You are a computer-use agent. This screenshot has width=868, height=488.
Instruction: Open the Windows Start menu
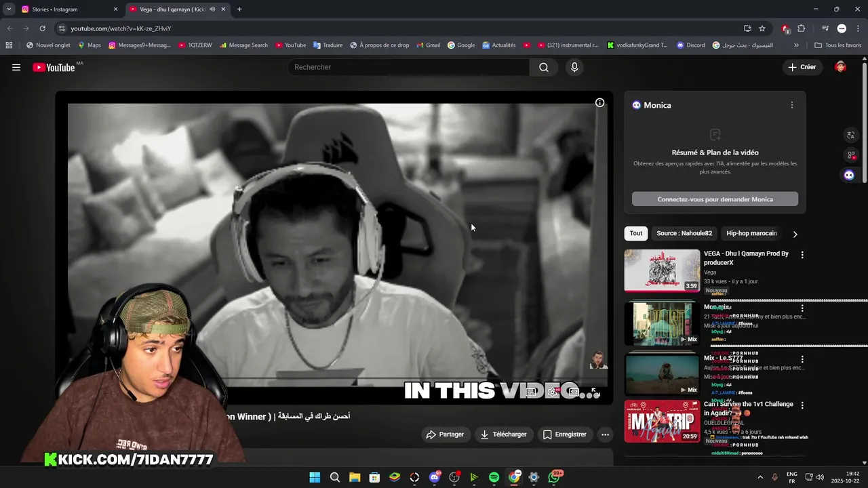(315, 477)
